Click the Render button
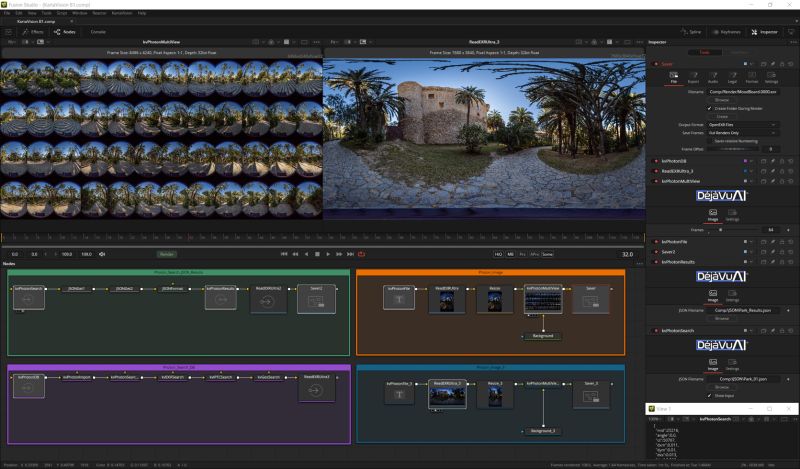800x469 pixels. [x=168, y=254]
